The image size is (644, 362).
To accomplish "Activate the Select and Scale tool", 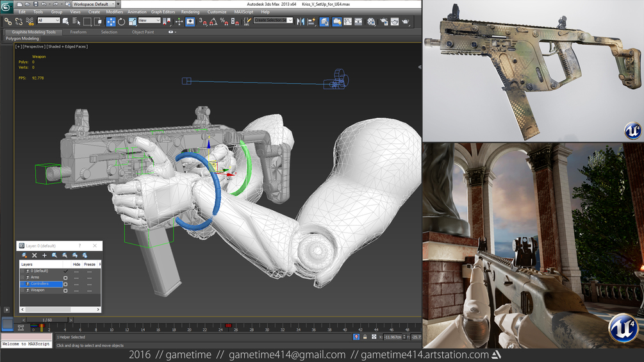I will [132, 21].
